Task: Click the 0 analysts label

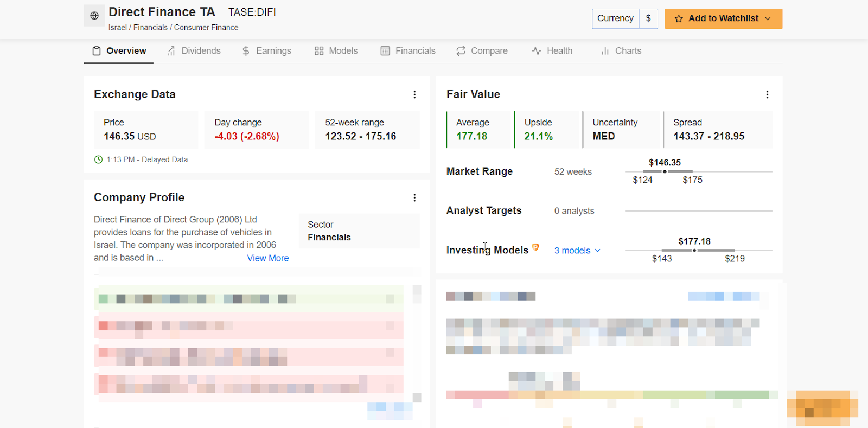Action: click(x=574, y=211)
